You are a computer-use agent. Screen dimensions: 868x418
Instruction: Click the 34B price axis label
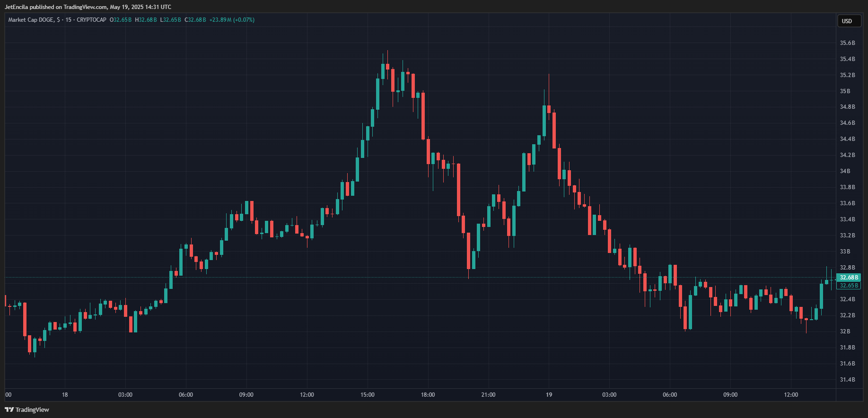pos(845,171)
